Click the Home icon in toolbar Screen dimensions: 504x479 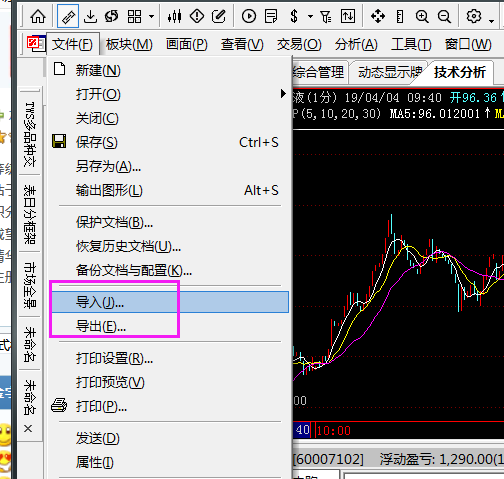38,16
